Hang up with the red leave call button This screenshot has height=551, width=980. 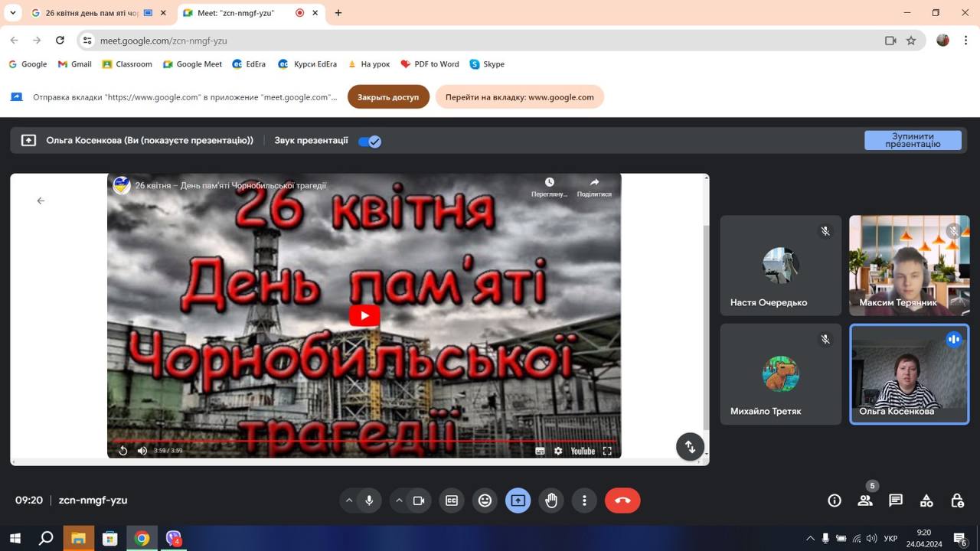(622, 500)
